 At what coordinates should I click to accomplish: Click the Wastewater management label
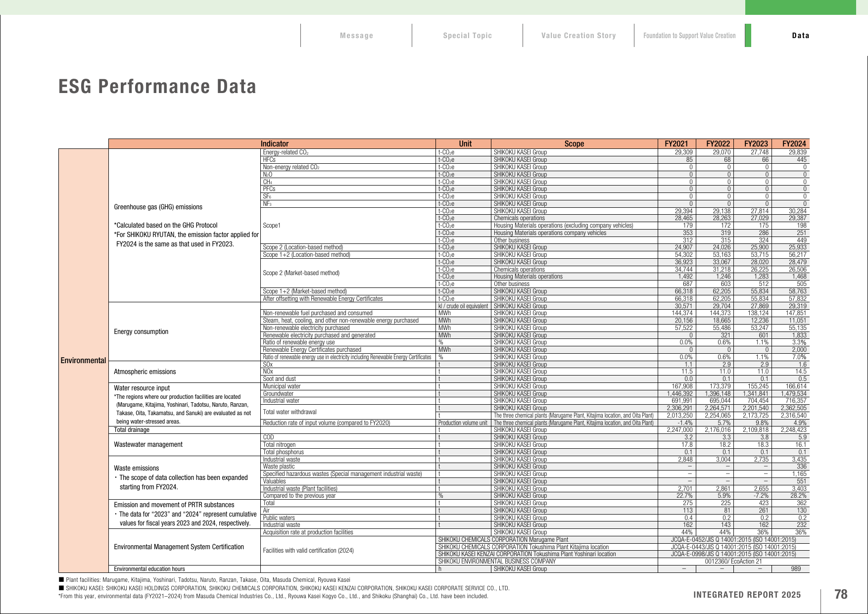148,444
